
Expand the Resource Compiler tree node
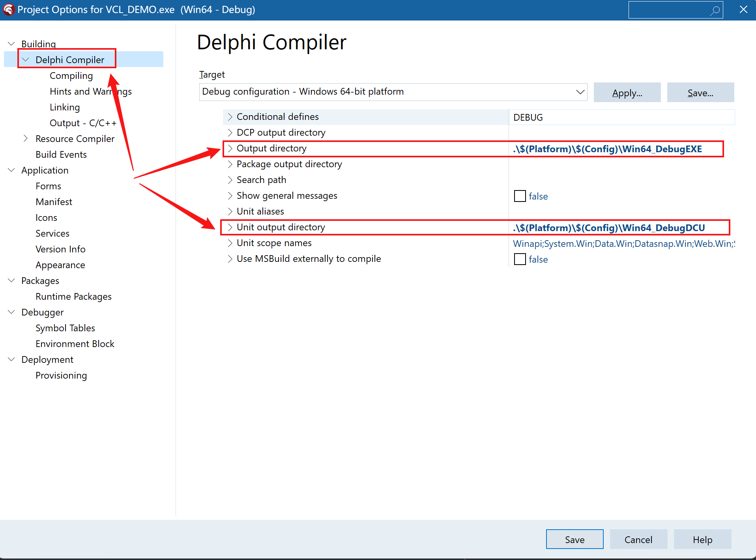[26, 138]
